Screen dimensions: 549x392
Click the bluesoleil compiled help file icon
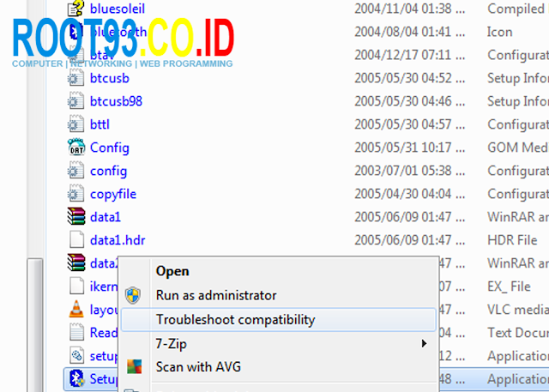76,9
